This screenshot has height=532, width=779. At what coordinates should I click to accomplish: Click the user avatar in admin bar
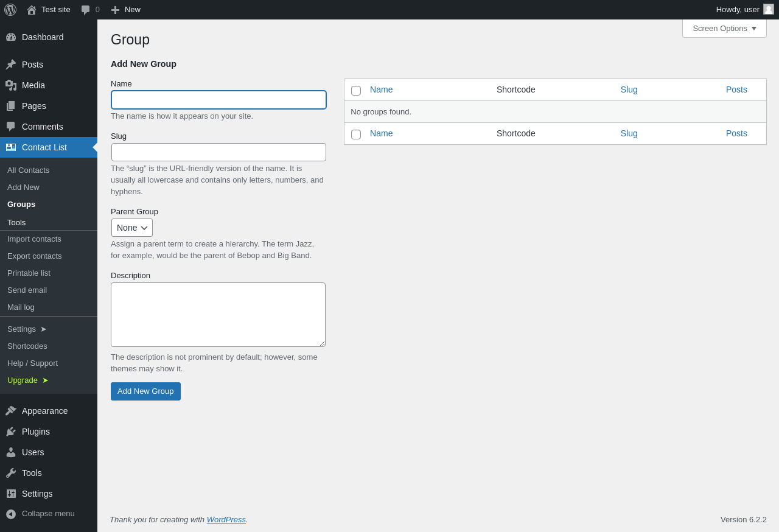[x=769, y=9]
